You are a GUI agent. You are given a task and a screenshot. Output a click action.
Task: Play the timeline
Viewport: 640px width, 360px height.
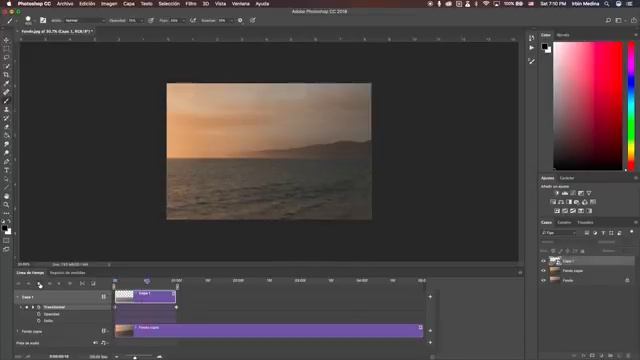point(39,283)
